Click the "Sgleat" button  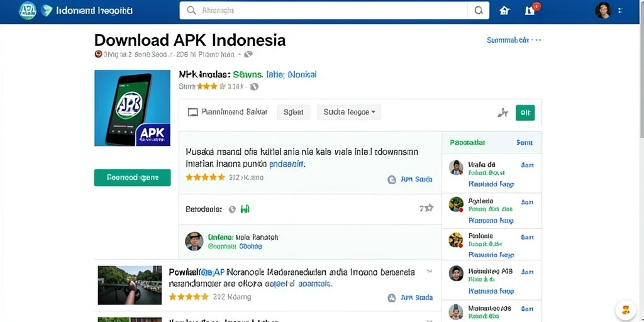pyautogui.click(x=294, y=112)
